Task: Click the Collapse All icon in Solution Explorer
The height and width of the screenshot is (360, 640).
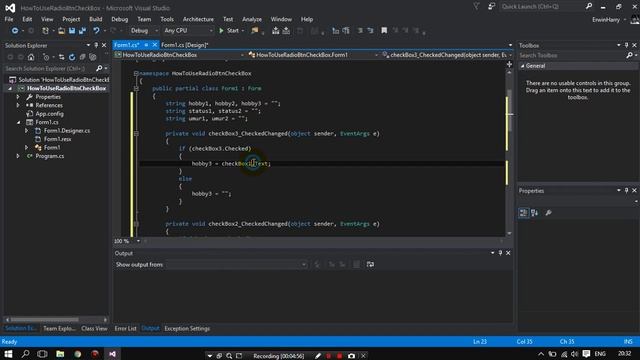Action: (82, 57)
